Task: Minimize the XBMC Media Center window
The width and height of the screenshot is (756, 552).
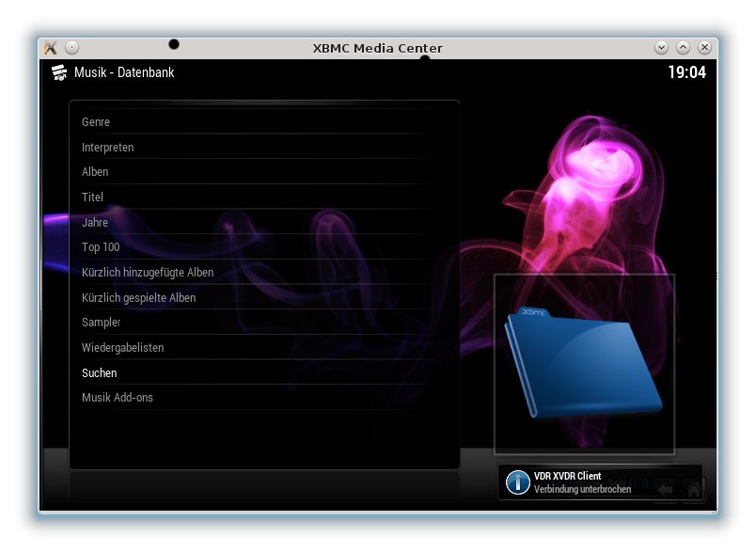Action: [662, 48]
